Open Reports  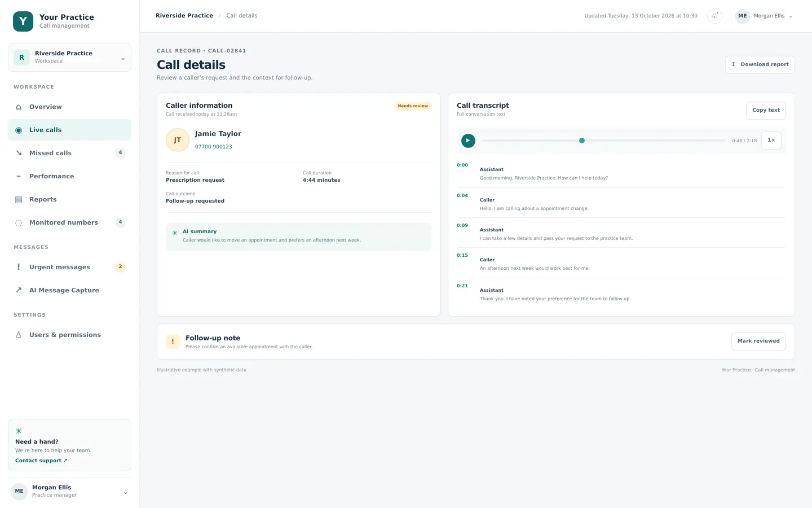tap(69, 199)
